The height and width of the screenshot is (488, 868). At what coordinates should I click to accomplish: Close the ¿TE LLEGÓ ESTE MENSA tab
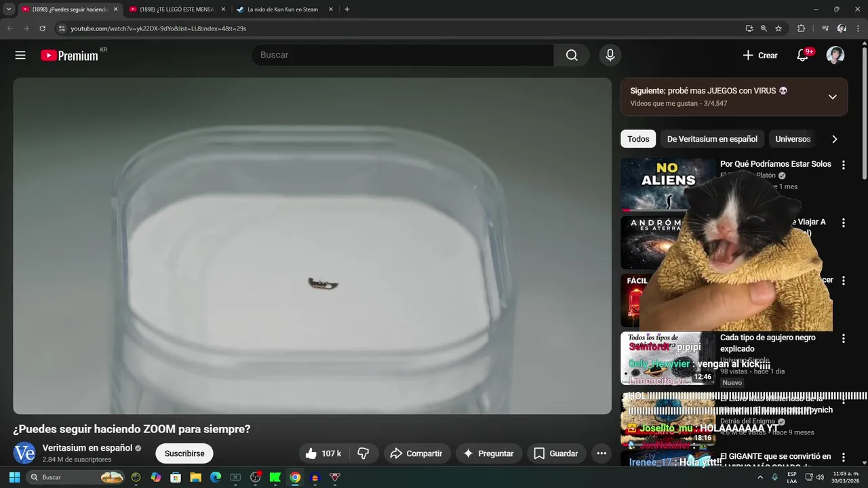(x=223, y=9)
